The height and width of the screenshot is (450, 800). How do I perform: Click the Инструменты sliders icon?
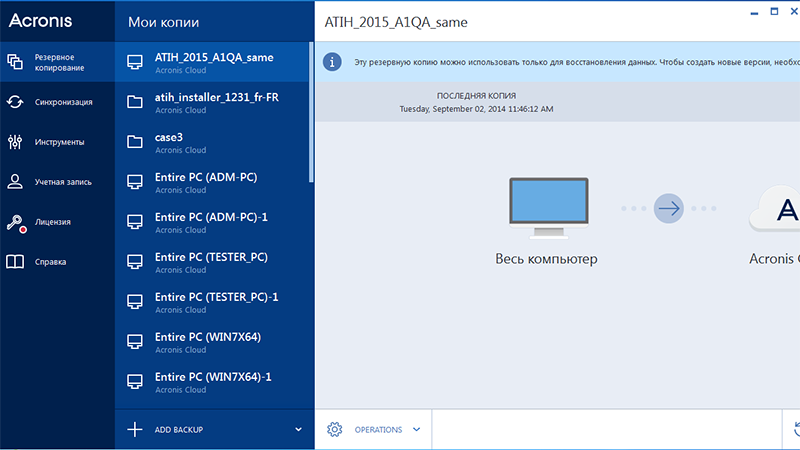pyautogui.click(x=15, y=142)
